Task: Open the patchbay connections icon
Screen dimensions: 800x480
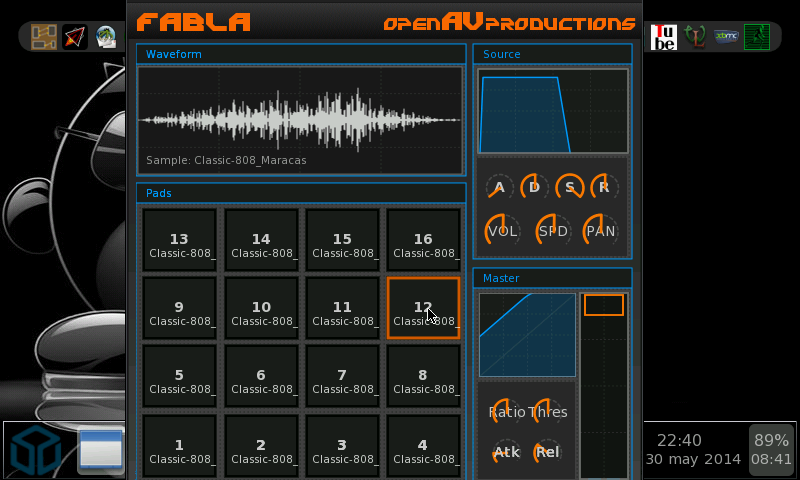Action: pyautogui.click(x=44, y=37)
